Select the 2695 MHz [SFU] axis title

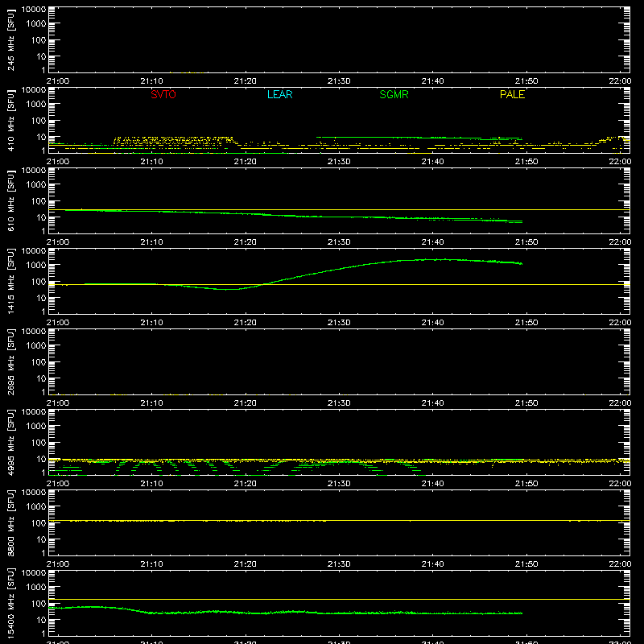click(x=11, y=361)
